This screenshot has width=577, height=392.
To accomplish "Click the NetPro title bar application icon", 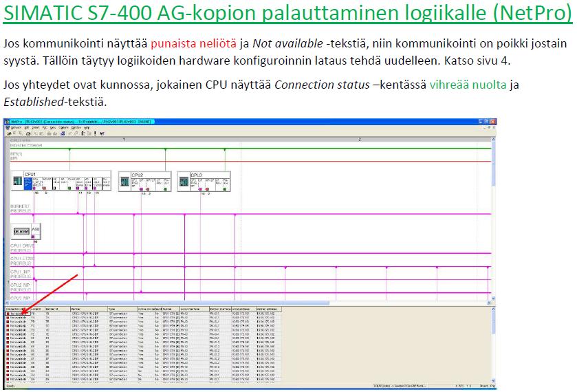I will tap(7, 122).
